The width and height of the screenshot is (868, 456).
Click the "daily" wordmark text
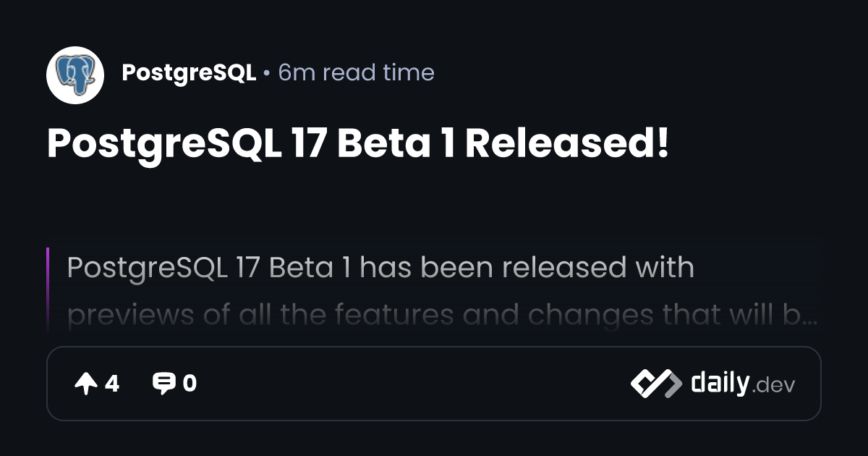pyautogui.click(x=720, y=383)
